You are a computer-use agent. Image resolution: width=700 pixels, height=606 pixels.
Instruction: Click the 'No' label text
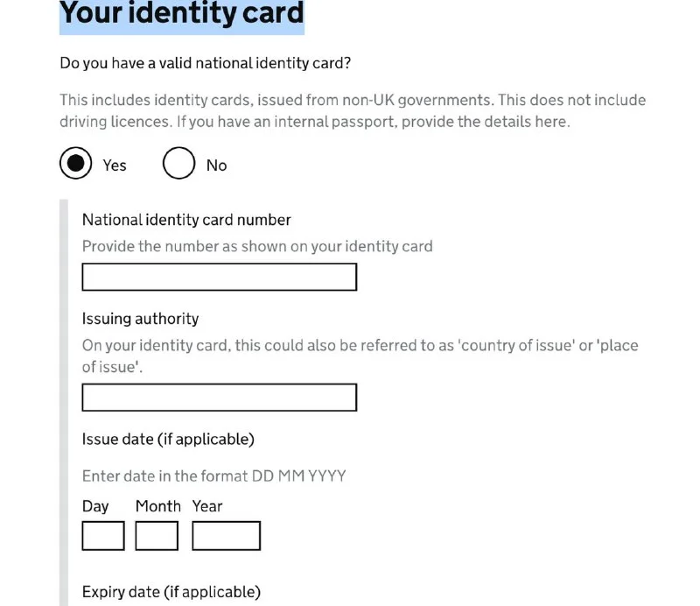click(216, 166)
